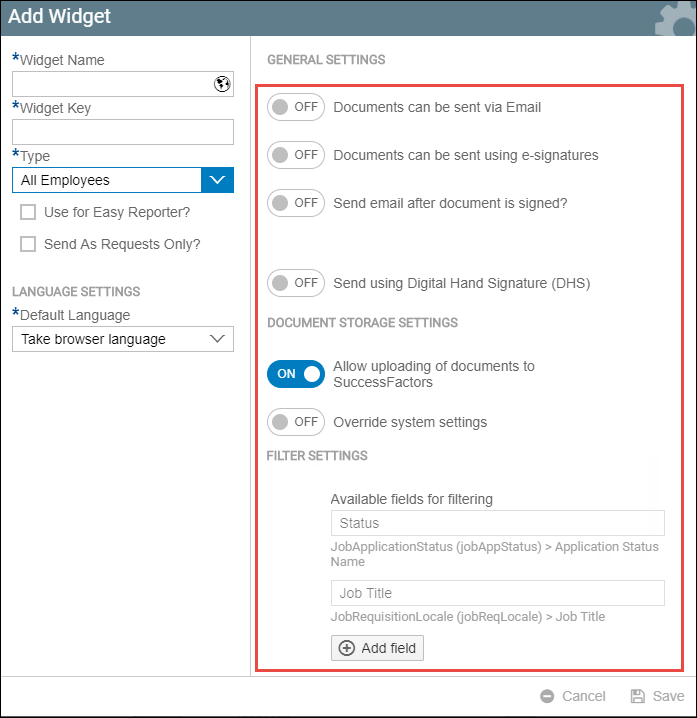Click the Job Title filter field

coord(497,593)
